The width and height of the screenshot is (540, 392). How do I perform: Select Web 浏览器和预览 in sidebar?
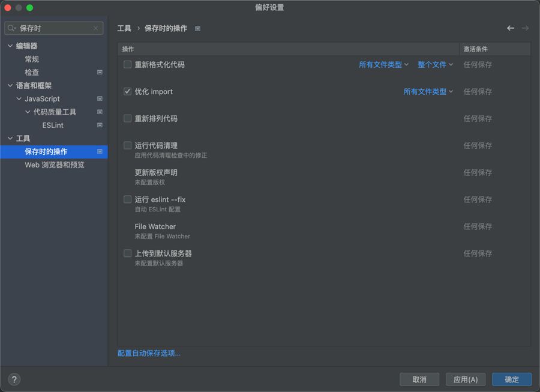[x=54, y=165]
